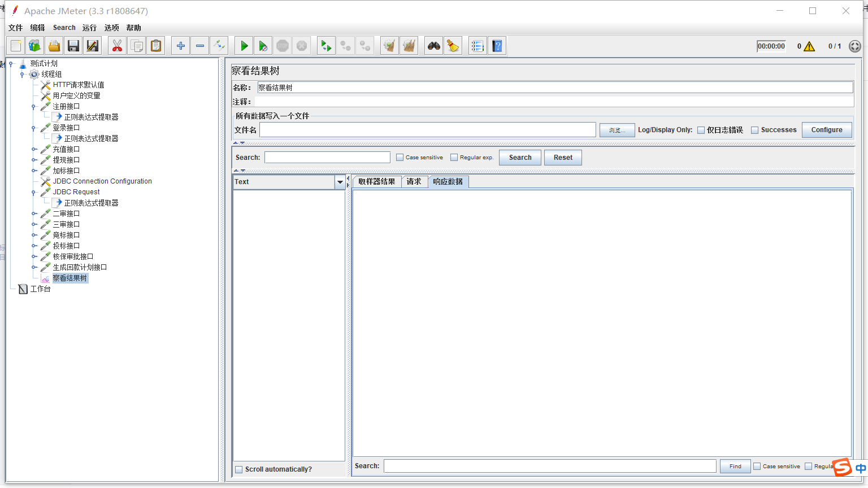The width and height of the screenshot is (868, 488).
Task: Toggle upper Case sensitive checkbox
Action: coord(400,158)
